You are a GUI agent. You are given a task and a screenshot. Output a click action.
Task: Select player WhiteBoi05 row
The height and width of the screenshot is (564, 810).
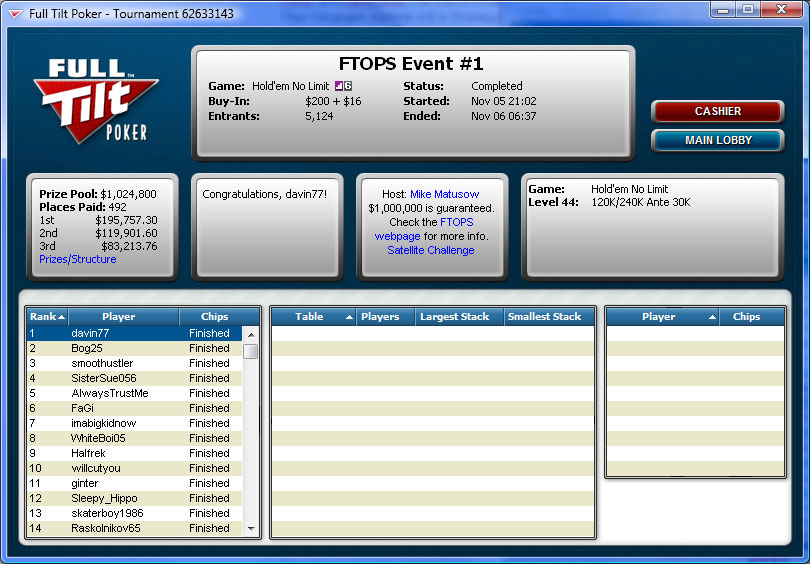[x=134, y=438]
